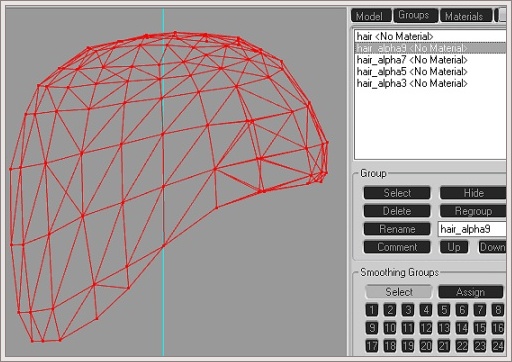Click the Regroup button
Image resolution: width=512 pixels, height=362 pixels.
click(x=473, y=211)
